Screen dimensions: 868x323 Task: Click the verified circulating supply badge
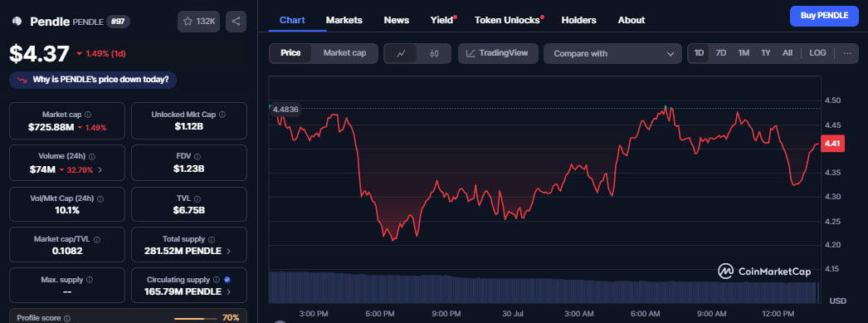[x=227, y=281]
